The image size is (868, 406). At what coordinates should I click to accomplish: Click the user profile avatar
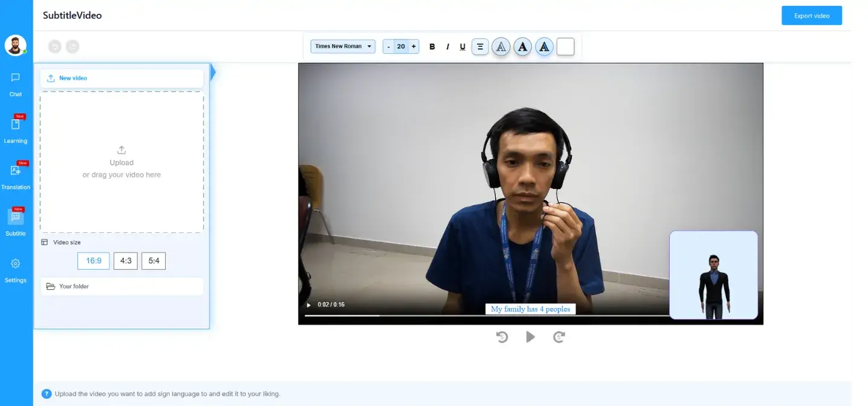click(15, 45)
